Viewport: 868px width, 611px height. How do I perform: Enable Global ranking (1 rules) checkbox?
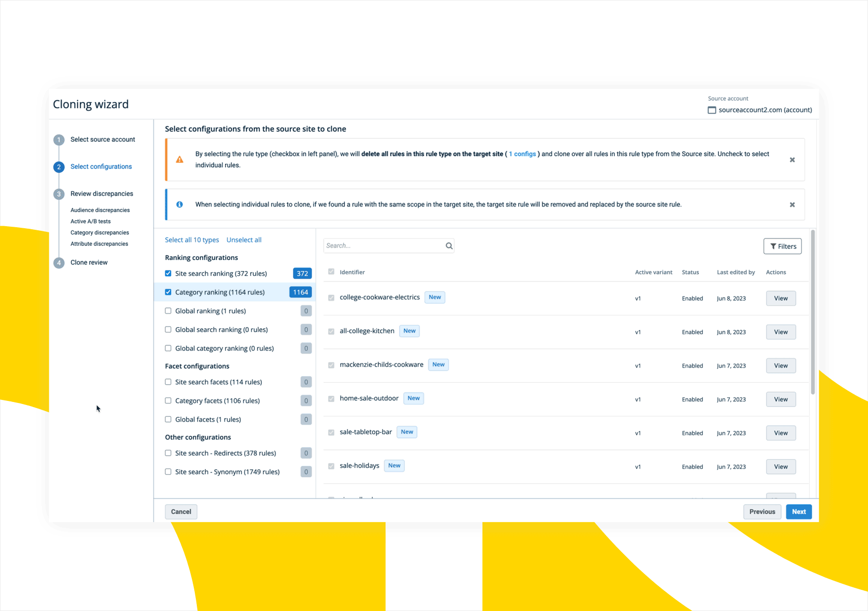tap(168, 311)
